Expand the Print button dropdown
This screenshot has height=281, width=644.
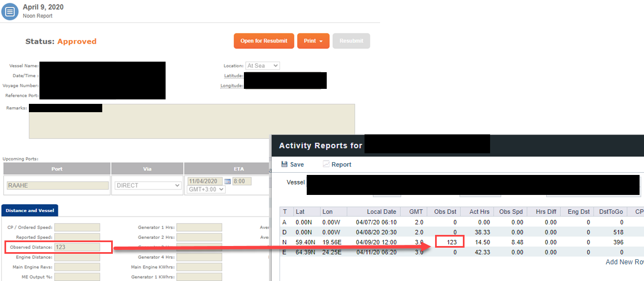pyautogui.click(x=313, y=41)
